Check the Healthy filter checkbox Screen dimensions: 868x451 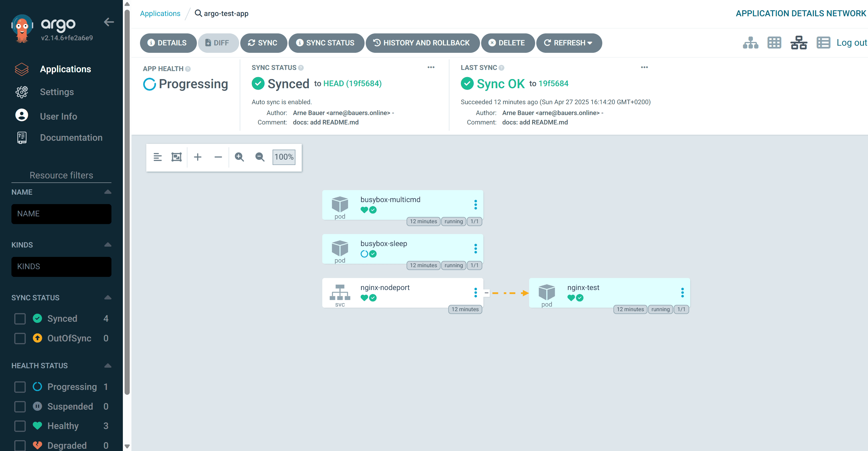pyautogui.click(x=20, y=426)
